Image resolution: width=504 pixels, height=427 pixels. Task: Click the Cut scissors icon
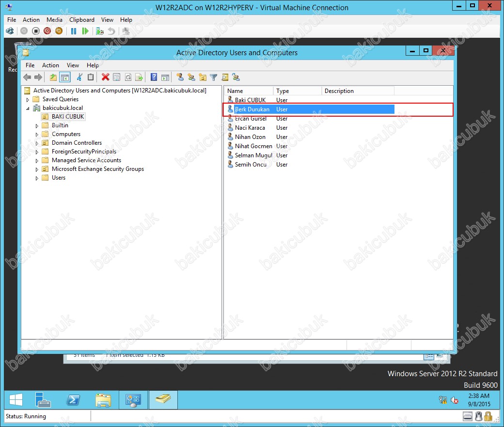[x=79, y=77]
